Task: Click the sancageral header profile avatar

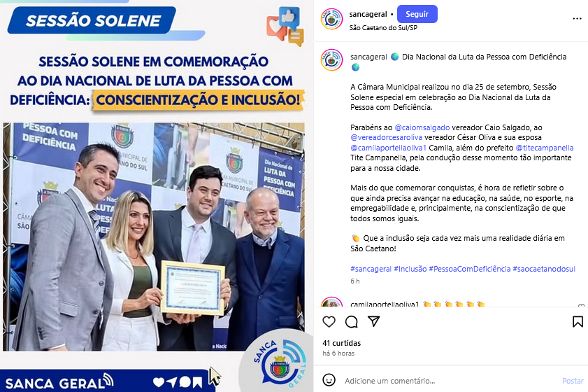Action: (x=332, y=19)
